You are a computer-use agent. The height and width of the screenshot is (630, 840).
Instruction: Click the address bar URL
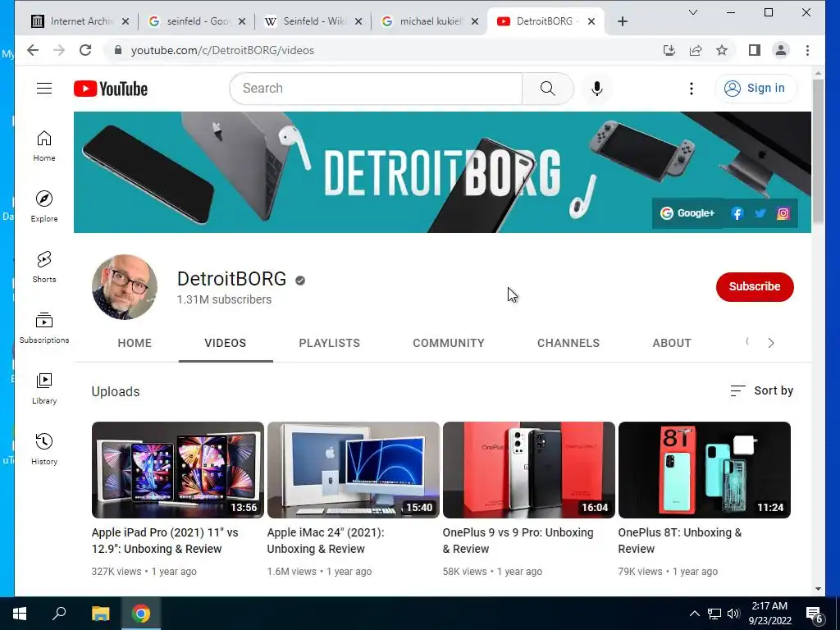pos(222,50)
